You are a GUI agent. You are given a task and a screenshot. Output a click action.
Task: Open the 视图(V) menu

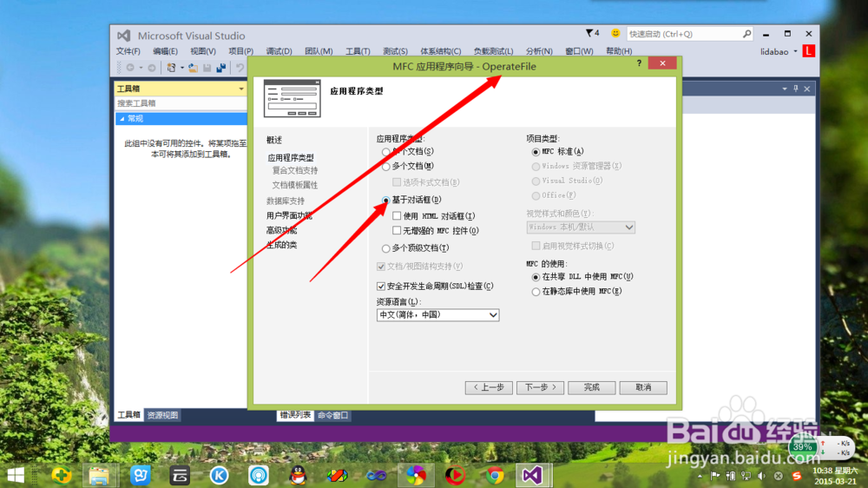click(x=203, y=51)
